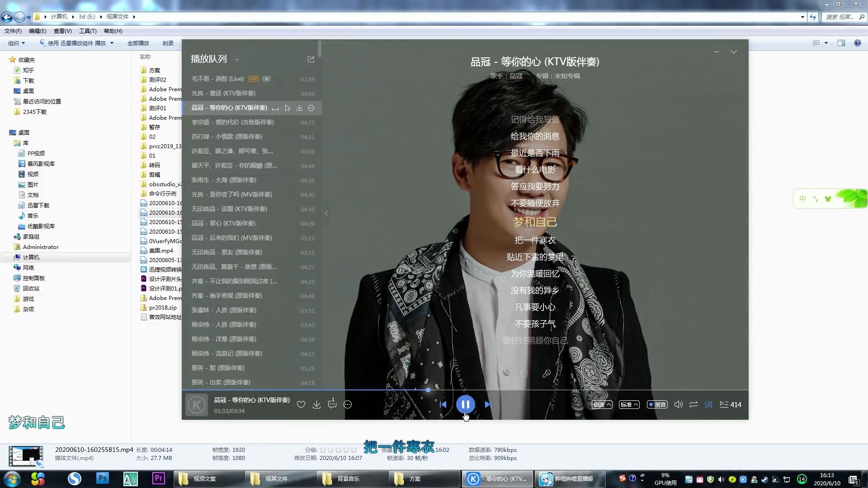Pause the current song playback
Viewport: 868px width, 488px height.
pyautogui.click(x=465, y=404)
